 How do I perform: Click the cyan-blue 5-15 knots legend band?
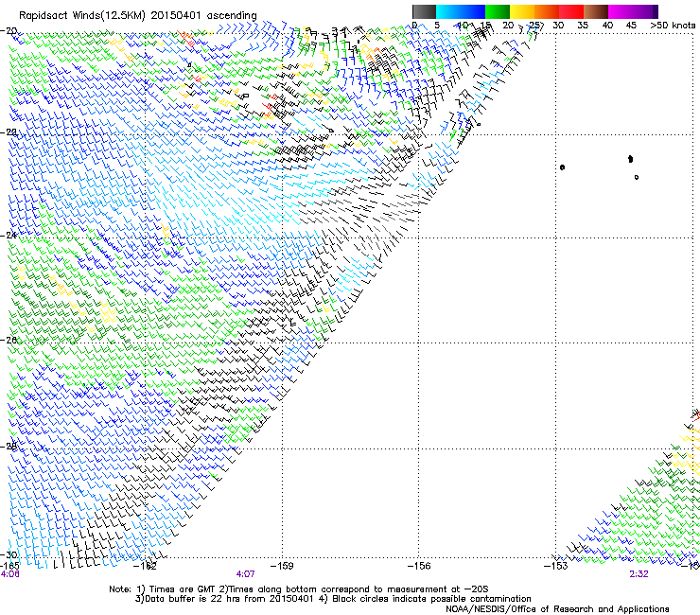click(x=461, y=11)
